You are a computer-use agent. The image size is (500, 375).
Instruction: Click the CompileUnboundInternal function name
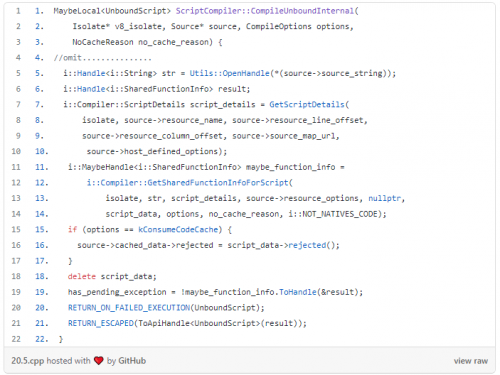[302, 11]
